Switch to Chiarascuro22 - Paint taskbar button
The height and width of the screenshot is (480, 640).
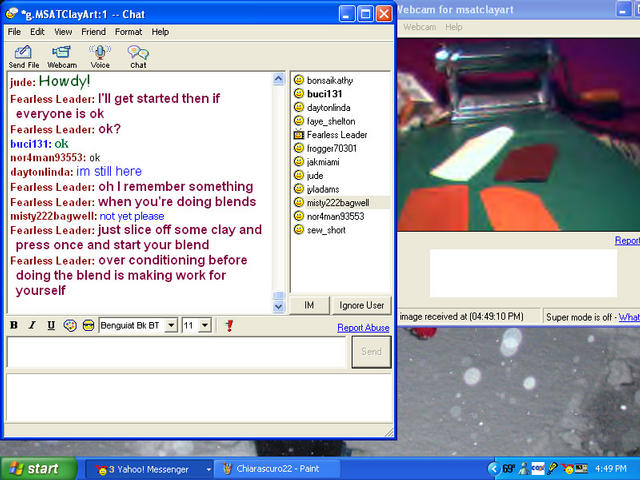(x=278, y=469)
